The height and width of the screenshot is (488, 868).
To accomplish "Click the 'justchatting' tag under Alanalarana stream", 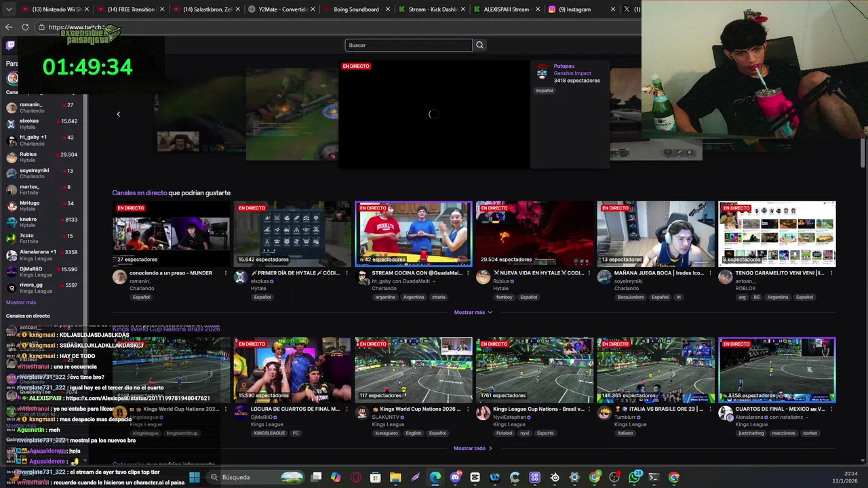I will 751,433.
